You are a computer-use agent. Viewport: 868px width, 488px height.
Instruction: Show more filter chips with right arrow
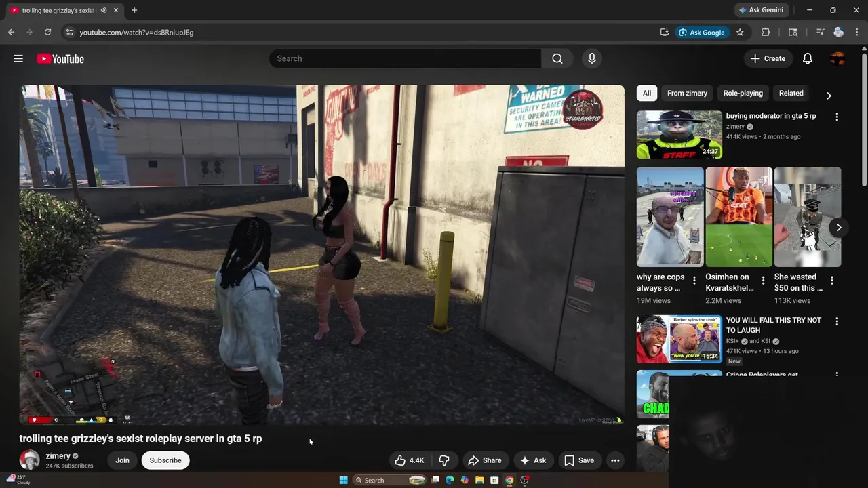(x=829, y=96)
